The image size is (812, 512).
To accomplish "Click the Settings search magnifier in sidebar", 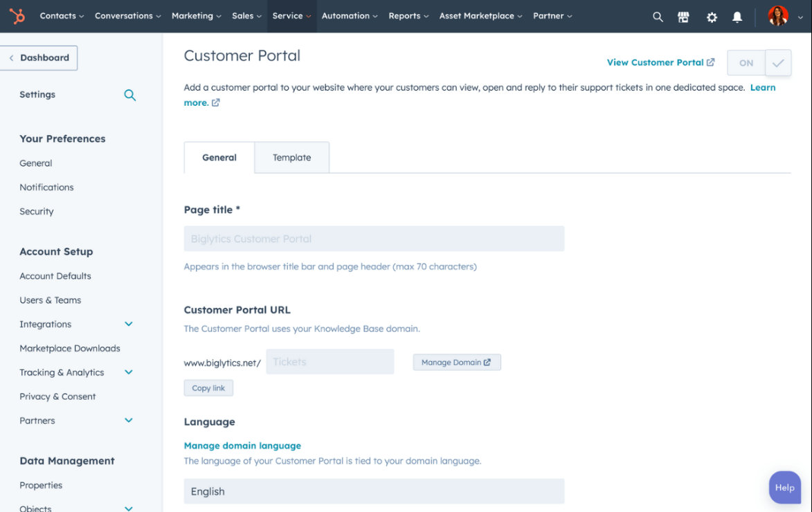I will point(129,95).
